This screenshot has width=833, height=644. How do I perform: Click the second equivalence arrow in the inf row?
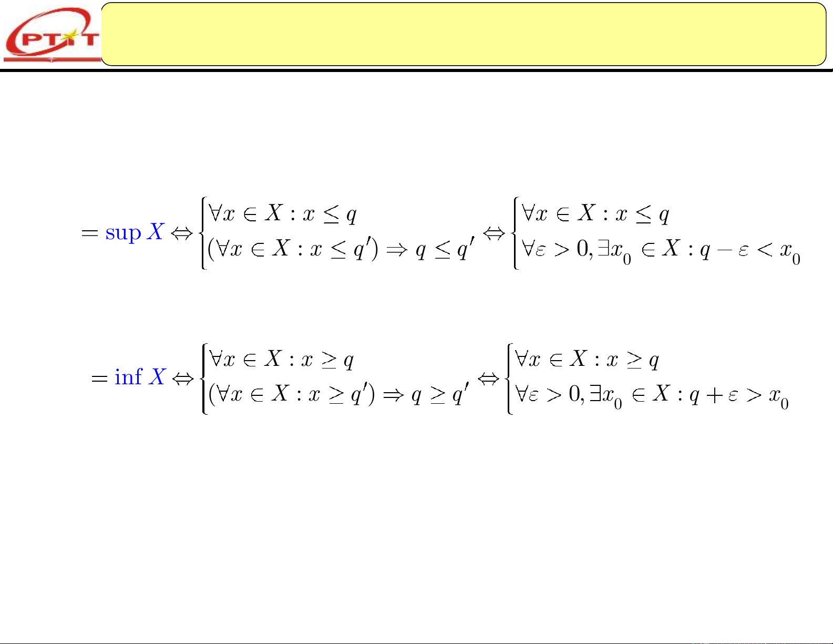pos(488,378)
